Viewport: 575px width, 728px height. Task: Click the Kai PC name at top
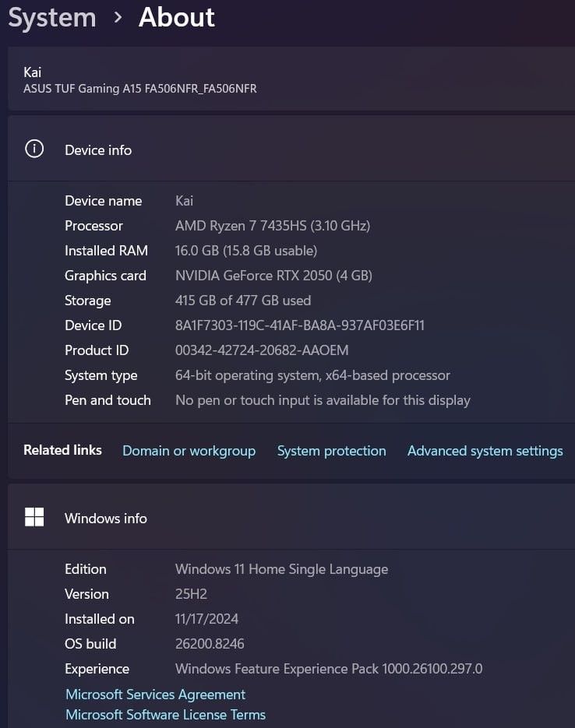pyautogui.click(x=33, y=72)
